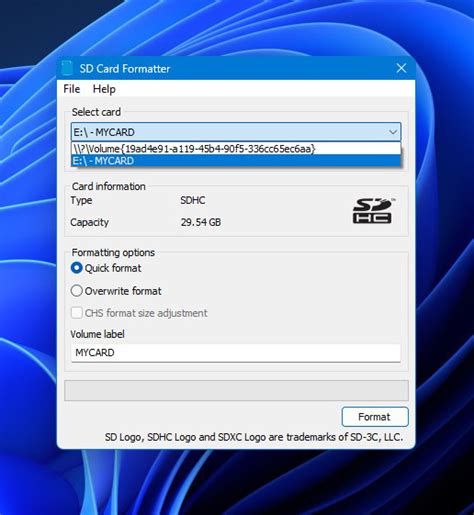Click the Type label in Card information
Screen dimensions: 474x515
[81, 201]
